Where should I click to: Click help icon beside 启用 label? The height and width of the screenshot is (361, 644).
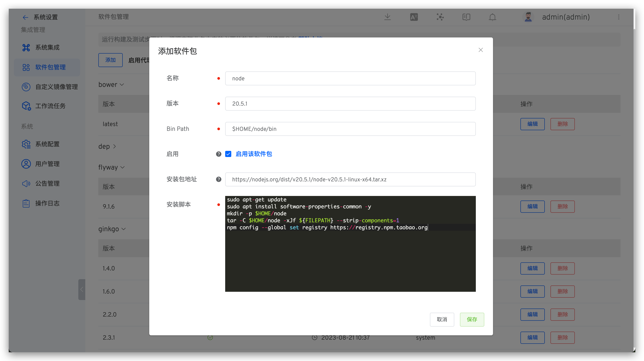pyautogui.click(x=218, y=154)
